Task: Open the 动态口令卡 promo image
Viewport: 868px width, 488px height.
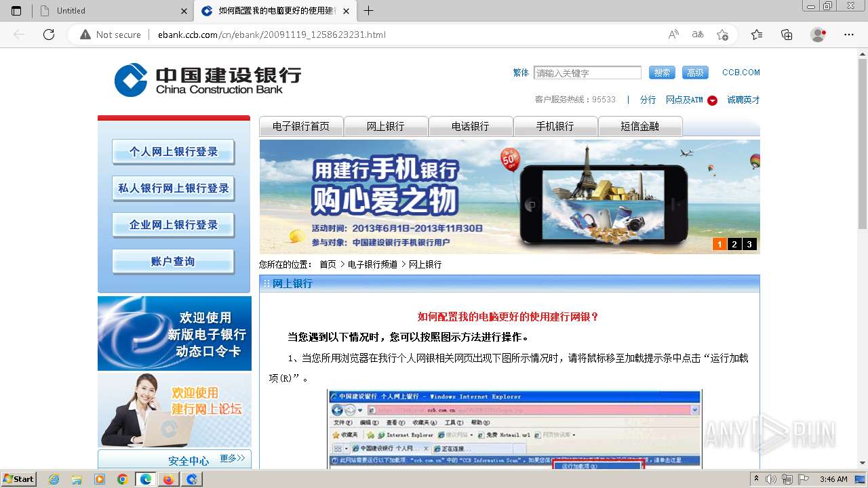Action: 174,333
